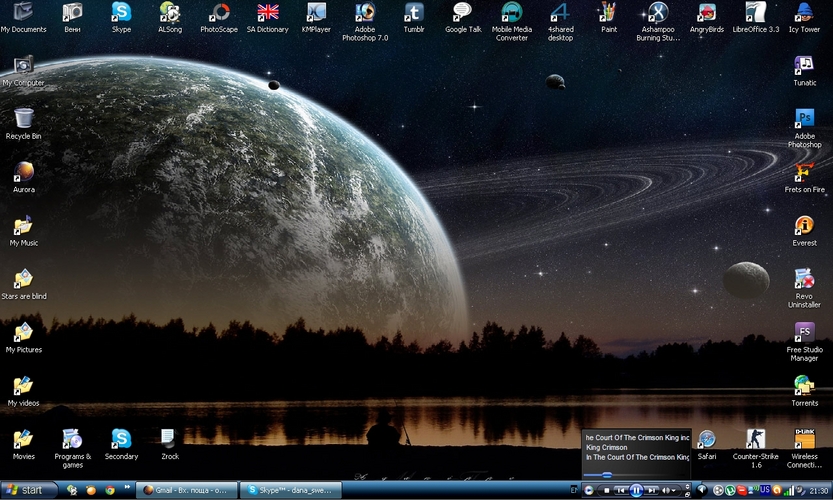Start AngryBirds from the desktop
The height and width of the screenshot is (500, 833).
(x=707, y=18)
